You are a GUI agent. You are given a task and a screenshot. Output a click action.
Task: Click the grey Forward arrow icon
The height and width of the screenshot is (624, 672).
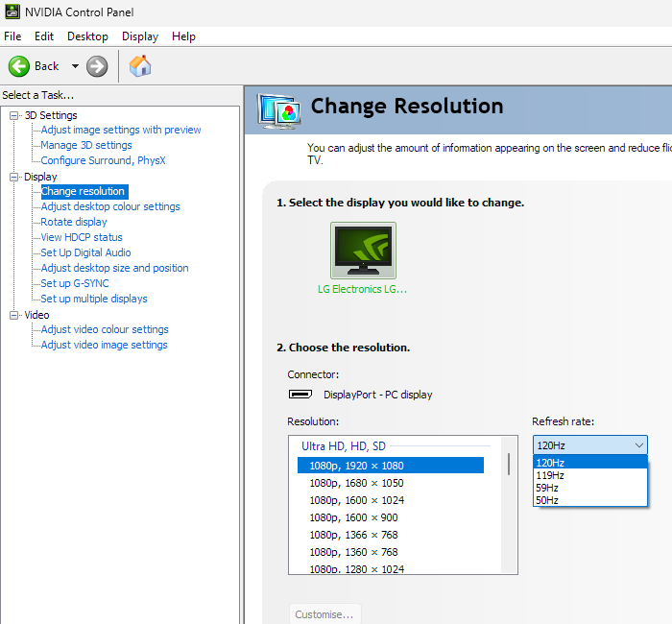tap(97, 66)
